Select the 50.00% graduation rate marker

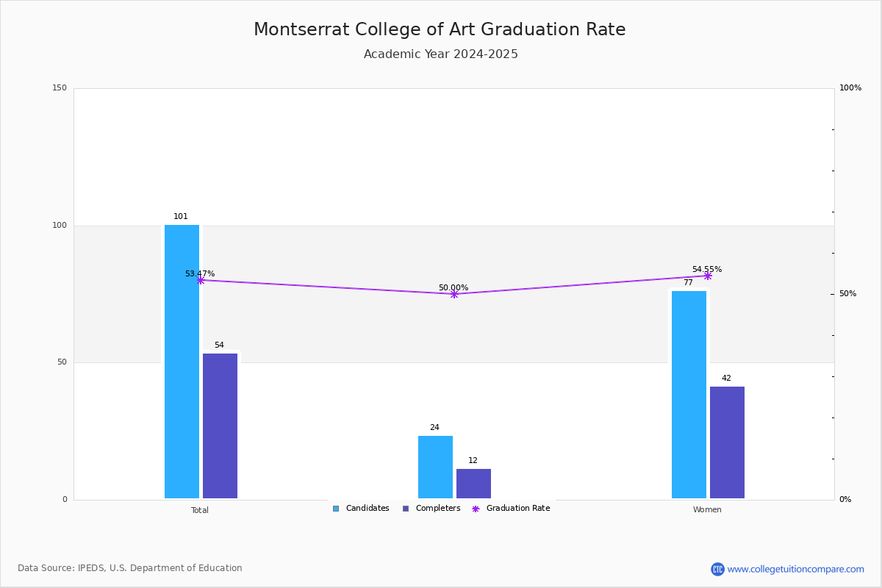[453, 294]
